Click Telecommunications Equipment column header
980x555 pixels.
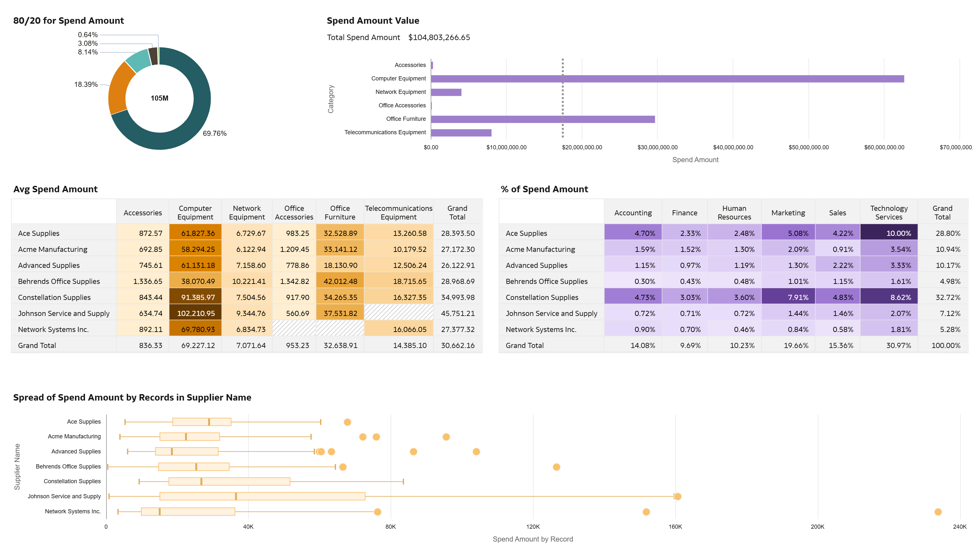tap(398, 212)
